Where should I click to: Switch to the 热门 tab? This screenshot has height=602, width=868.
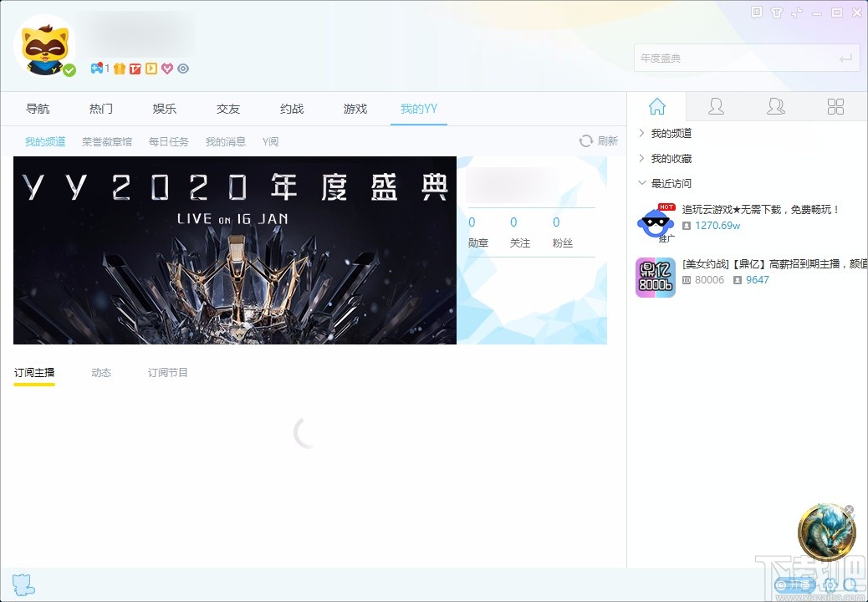click(101, 109)
